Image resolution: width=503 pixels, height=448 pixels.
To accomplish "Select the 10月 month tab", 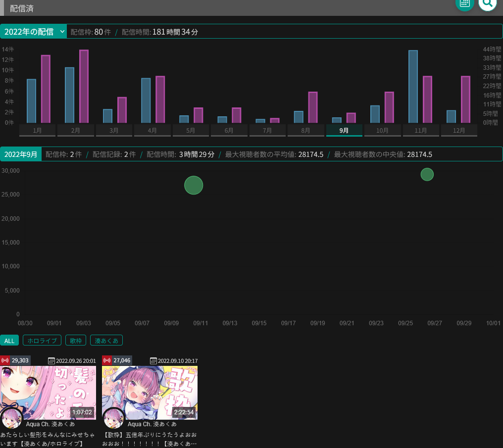I will coord(382,131).
